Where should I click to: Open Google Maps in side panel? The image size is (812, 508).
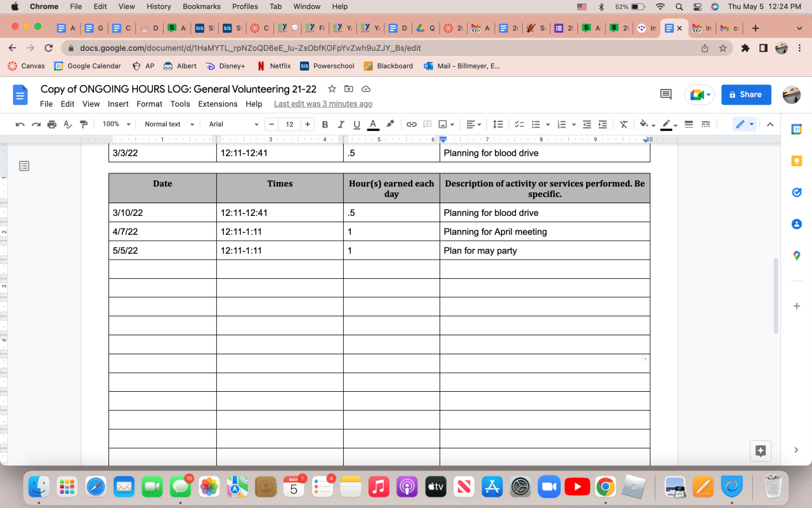click(797, 256)
